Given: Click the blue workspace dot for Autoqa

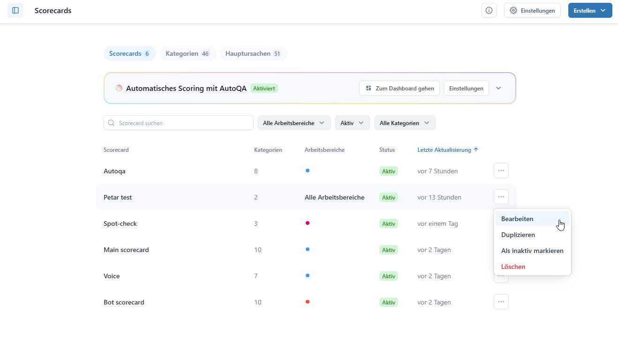Looking at the screenshot, I should point(308,171).
